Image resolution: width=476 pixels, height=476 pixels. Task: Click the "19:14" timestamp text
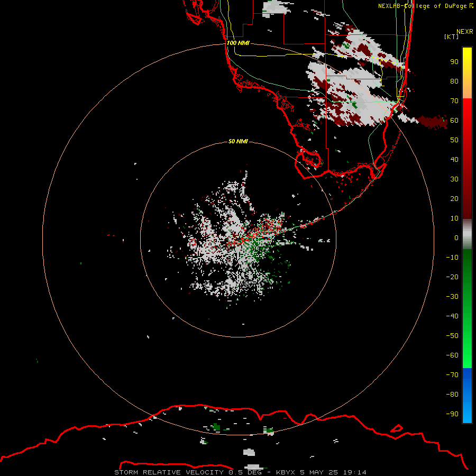pyautogui.click(x=354, y=472)
